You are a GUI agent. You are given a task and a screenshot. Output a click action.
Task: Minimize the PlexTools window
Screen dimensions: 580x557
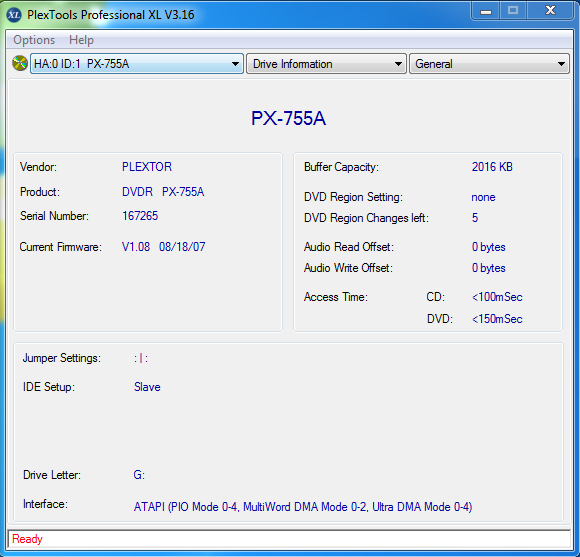click(x=486, y=11)
